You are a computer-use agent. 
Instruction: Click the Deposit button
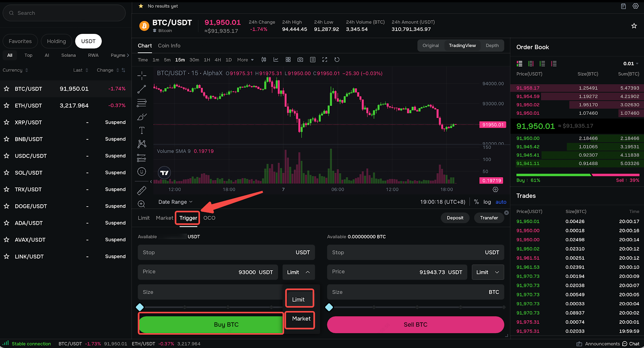tap(455, 218)
